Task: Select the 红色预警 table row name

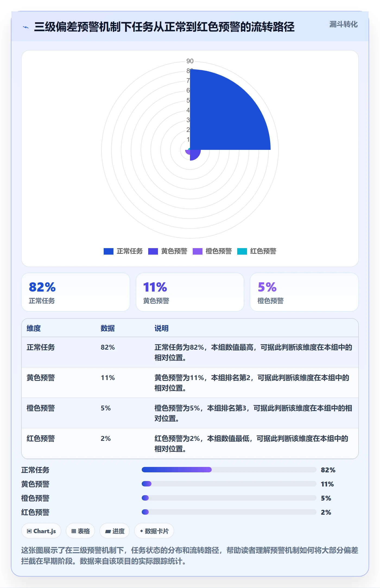Action: [x=41, y=438]
